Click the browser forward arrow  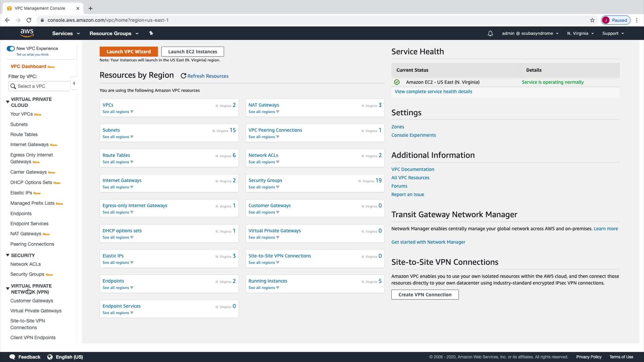point(18,20)
